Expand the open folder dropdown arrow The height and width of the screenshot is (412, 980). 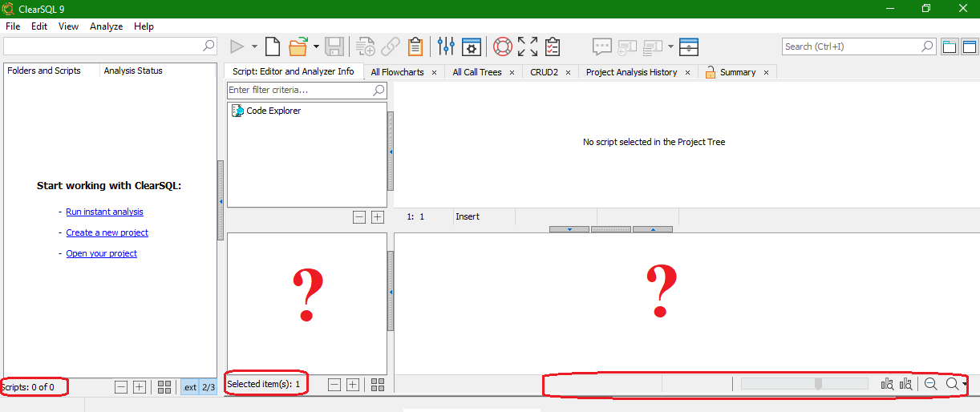click(x=316, y=46)
